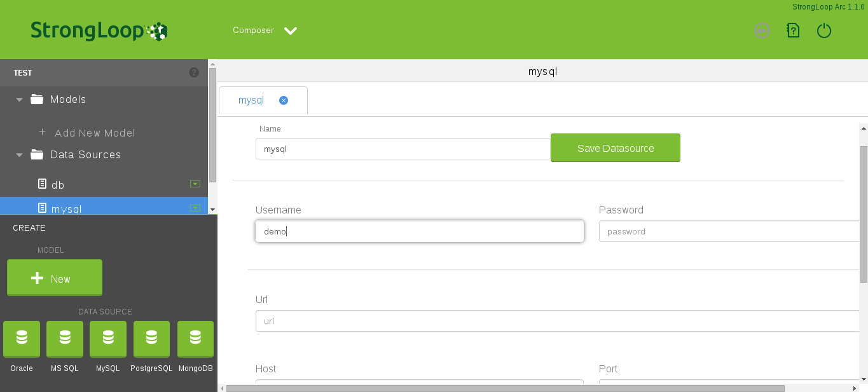Image resolution: width=868 pixels, height=392 pixels.
Task: Click the form scrollbar down arrow
Action: 864,379
